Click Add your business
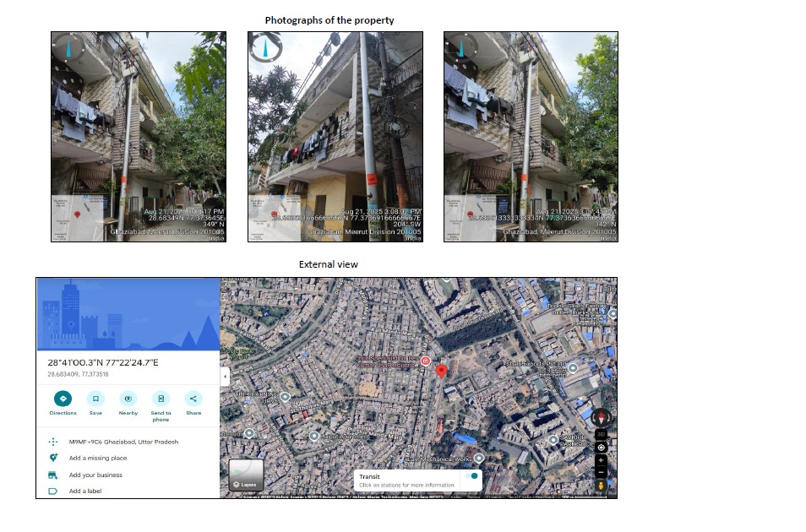Screen dimensions: 806x532 tap(95, 475)
